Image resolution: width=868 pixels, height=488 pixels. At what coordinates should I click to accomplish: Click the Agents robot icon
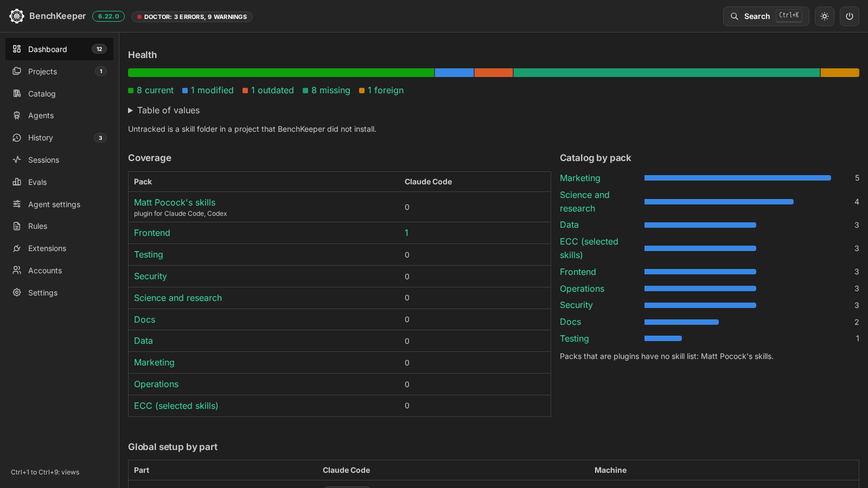(x=17, y=115)
